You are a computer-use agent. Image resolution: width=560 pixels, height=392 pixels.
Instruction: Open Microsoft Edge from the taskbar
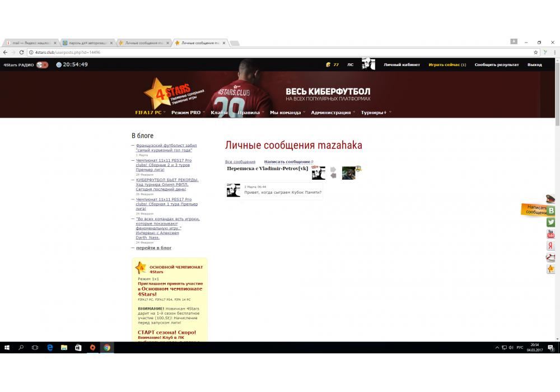pyautogui.click(x=50, y=348)
